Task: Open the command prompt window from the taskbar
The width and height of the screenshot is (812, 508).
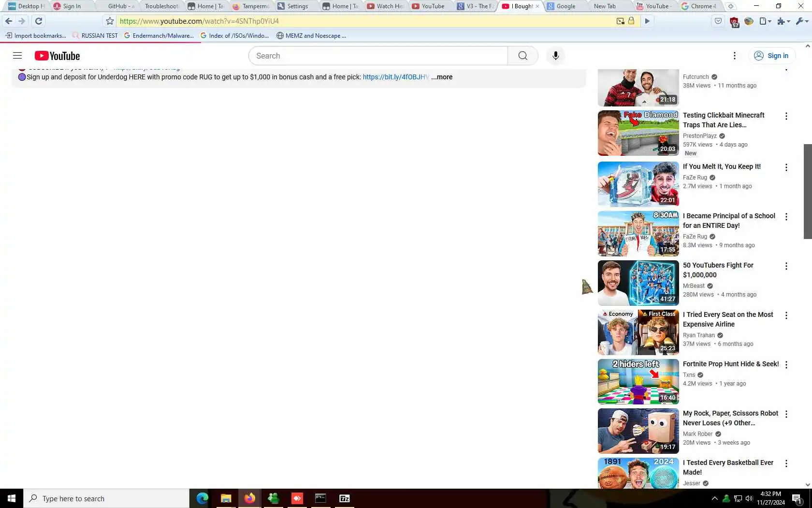Action: tap(320, 498)
